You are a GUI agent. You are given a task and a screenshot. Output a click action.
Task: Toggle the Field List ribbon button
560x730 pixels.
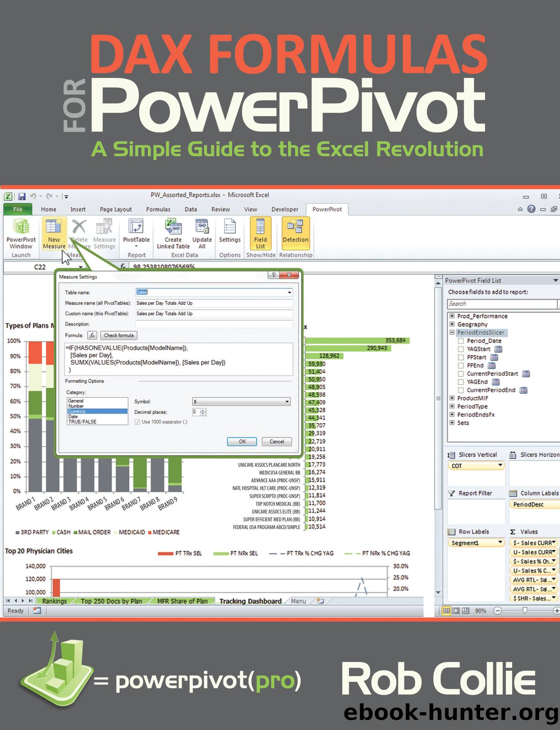[x=260, y=234]
